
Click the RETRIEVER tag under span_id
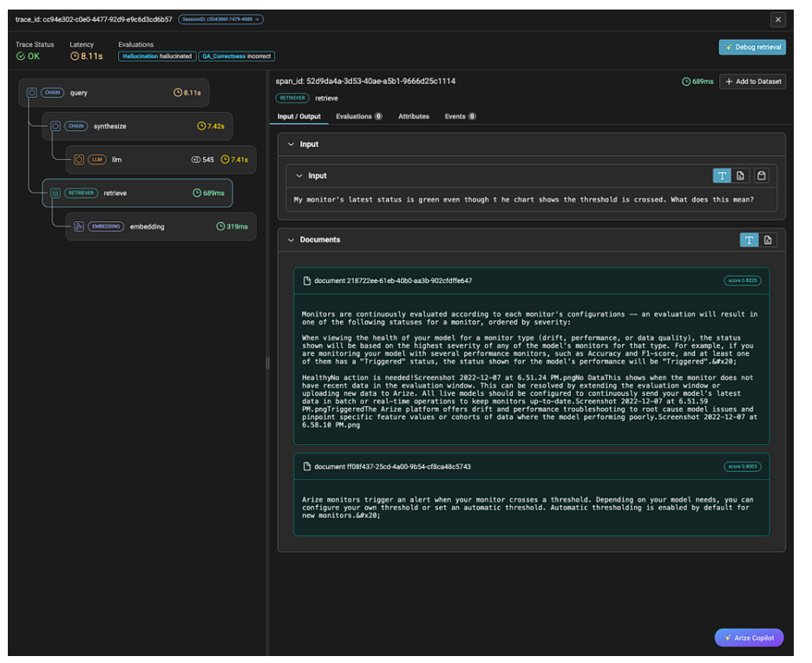tap(292, 98)
